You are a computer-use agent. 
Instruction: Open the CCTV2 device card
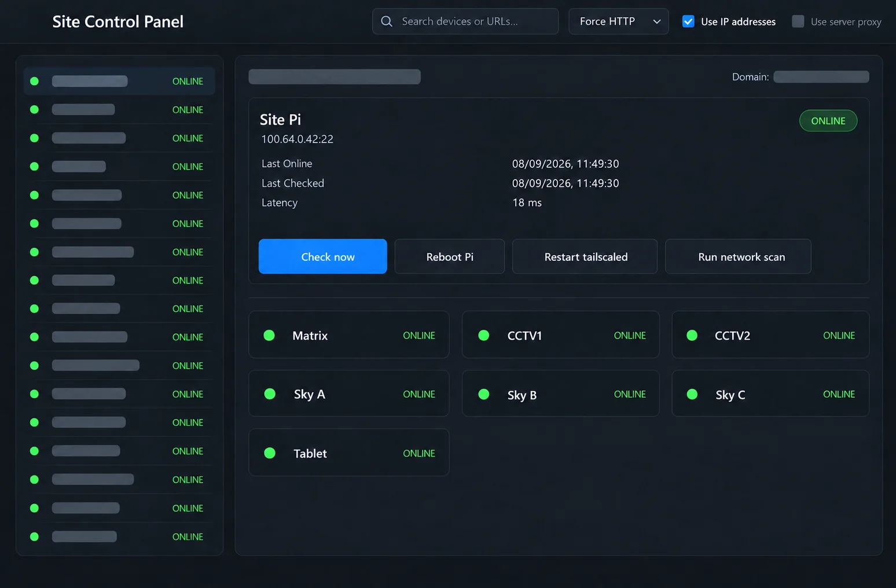point(770,335)
